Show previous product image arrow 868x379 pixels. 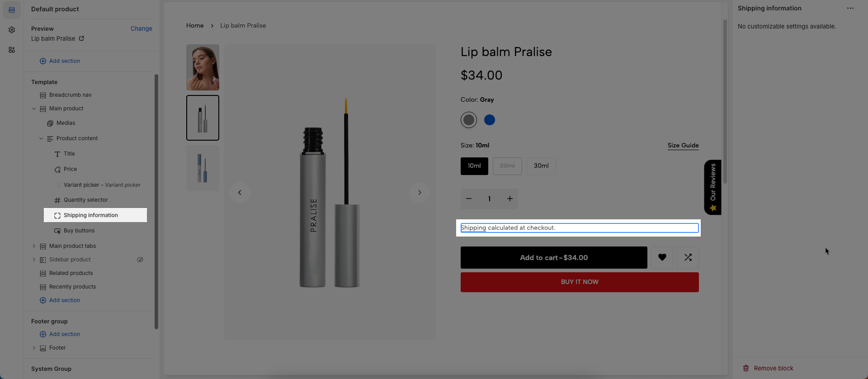click(x=240, y=192)
